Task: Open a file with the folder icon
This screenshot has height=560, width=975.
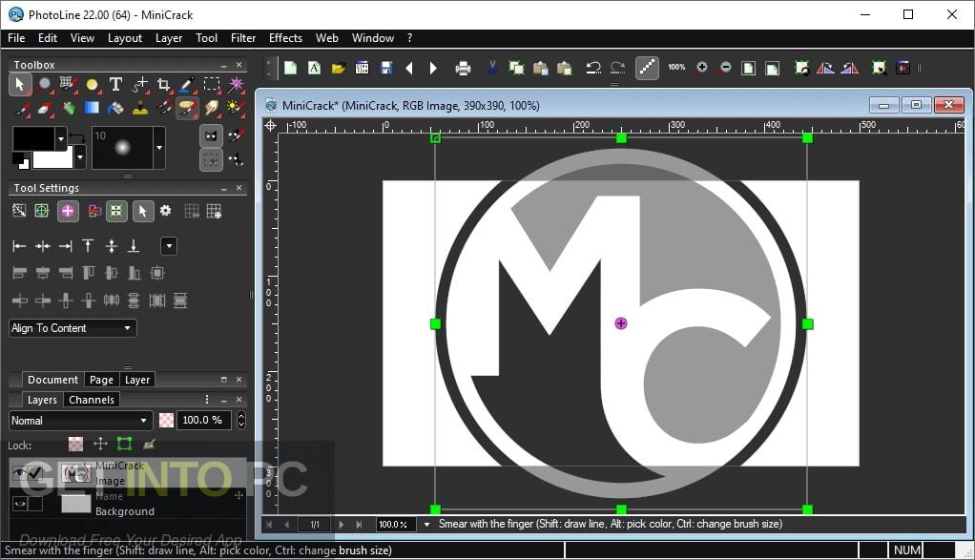Action: tap(339, 68)
